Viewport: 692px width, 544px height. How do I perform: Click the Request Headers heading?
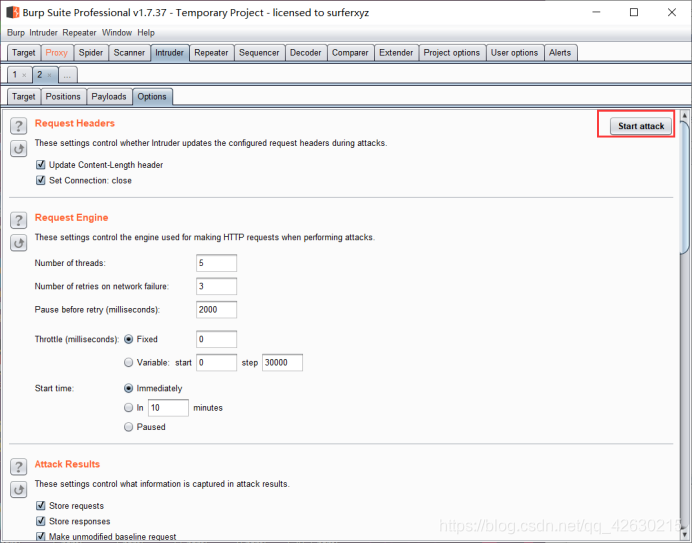[75, 123]
